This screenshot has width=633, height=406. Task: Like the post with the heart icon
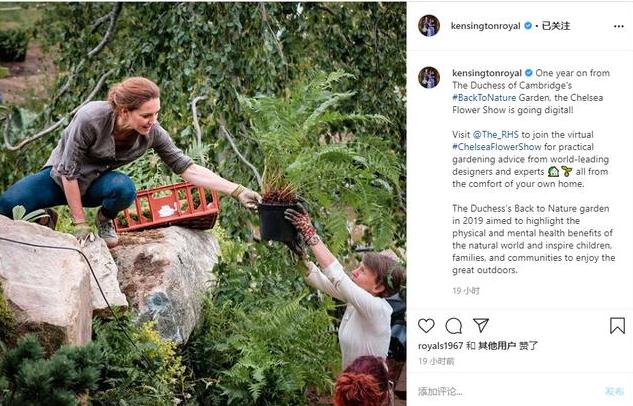[426, 326]
